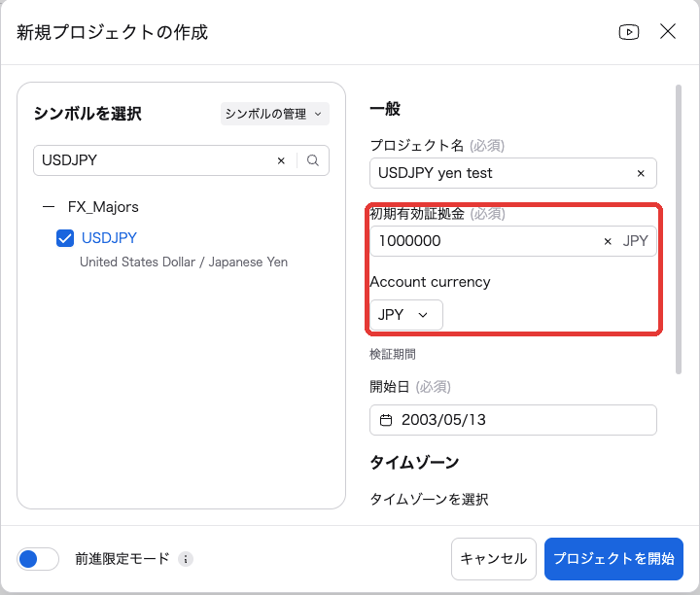Viewport: 700px width, 595px height.
Task: Click the 検証期間 section label
Action: tap(393, 355)
